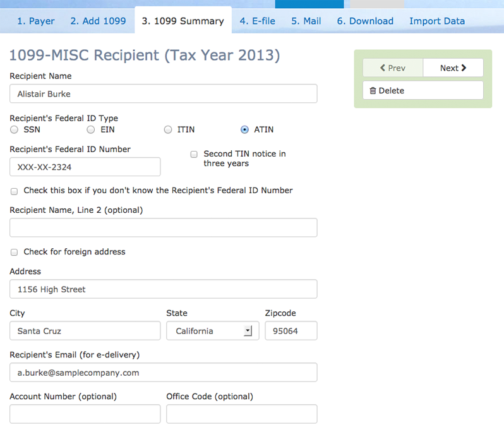The width and height of the screenshot is (504, 437).
Task: Click the Delete button with trash icon
Action: pyautogui.click(x=423, y=90)
